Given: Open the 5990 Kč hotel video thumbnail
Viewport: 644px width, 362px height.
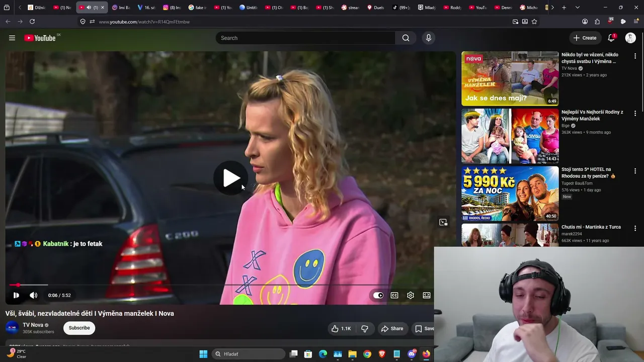Looking at the screenshot, I should (510, 194).
